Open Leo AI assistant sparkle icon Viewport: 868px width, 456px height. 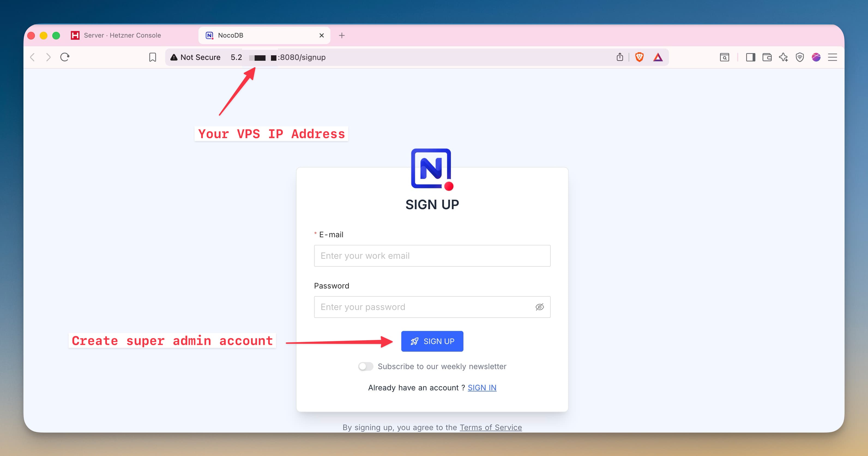pyautogui.click(x=783, y=57)
